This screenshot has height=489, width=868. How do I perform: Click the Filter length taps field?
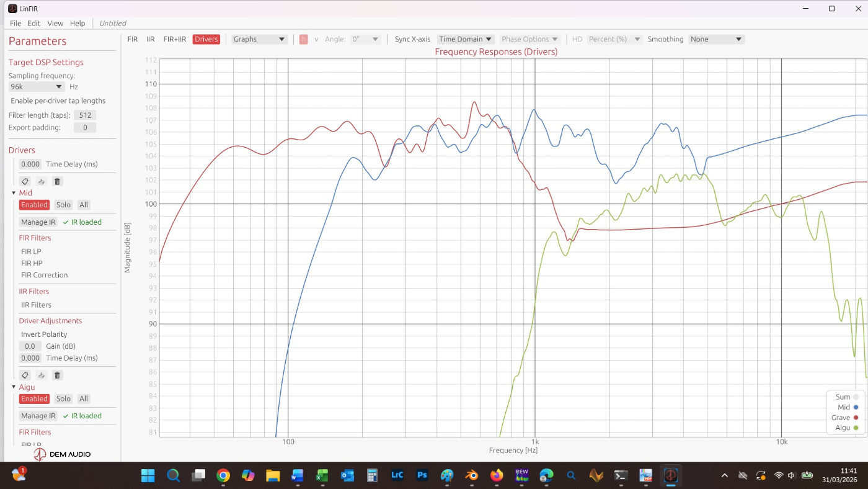85,115
